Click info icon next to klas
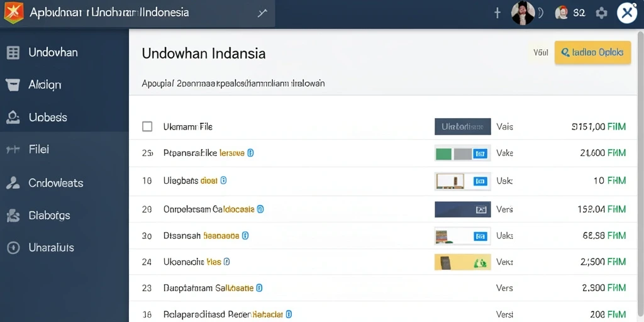This screenshot has width=644, height=322. tap(226, 262)
